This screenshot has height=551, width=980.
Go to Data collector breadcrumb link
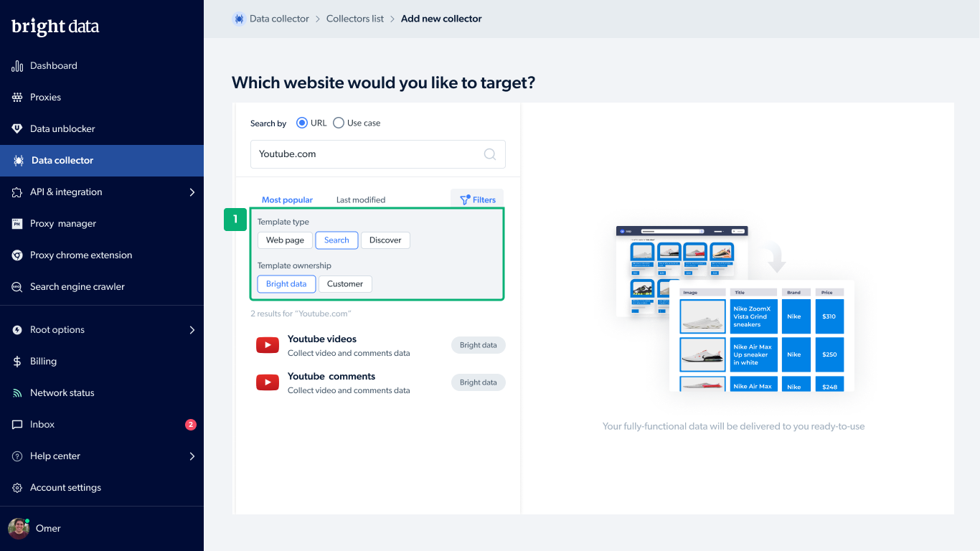click(x=279, y=19)
